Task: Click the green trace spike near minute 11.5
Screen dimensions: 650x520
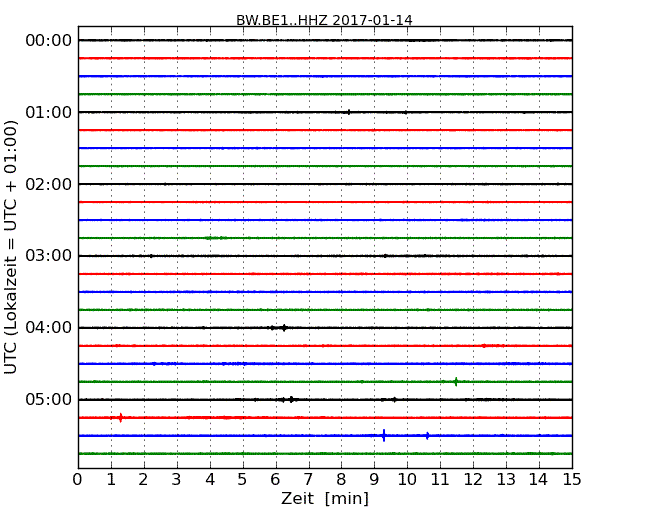Action: pos(456,381)
